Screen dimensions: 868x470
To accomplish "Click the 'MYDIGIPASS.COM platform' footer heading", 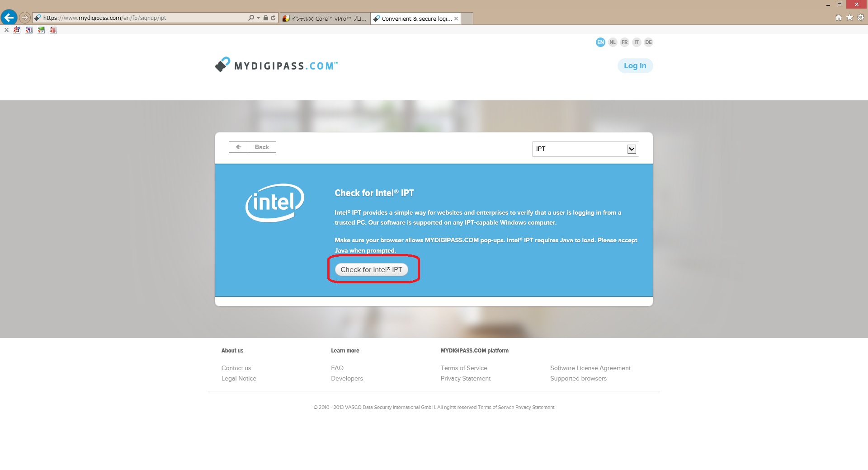I will (475, 351).
